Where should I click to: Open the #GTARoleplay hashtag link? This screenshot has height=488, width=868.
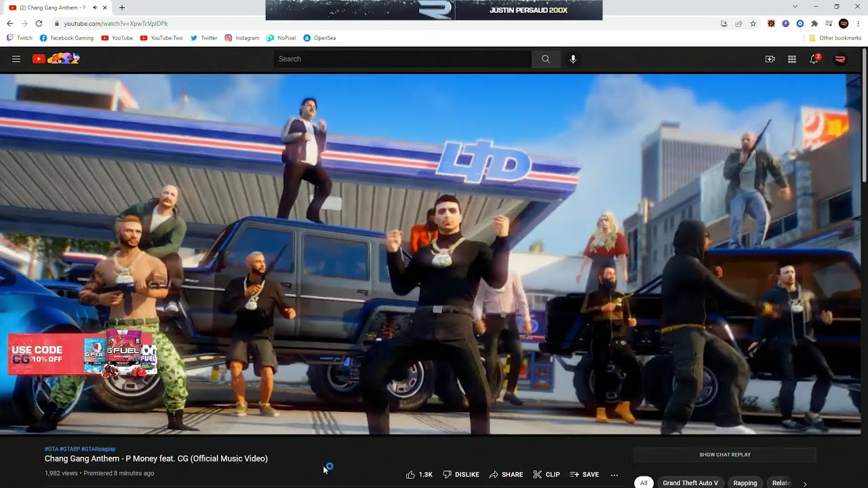(98, 449)
